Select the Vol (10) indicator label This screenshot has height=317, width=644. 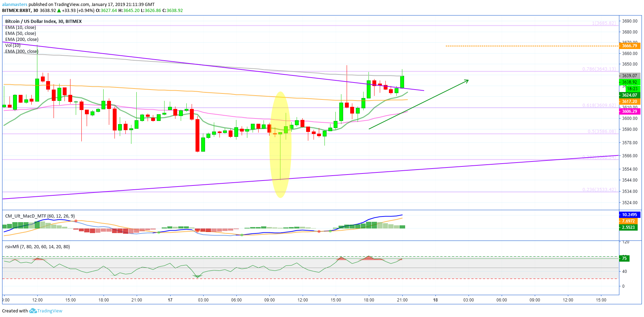click(x=13, y=45)
